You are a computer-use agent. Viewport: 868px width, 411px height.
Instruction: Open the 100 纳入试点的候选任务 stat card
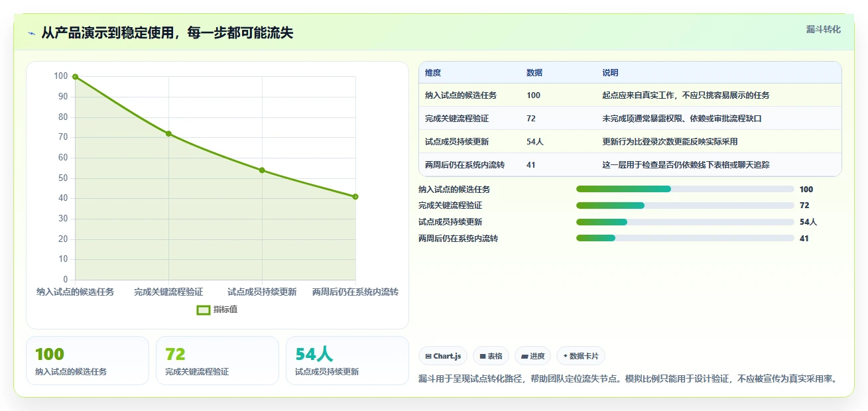click(x=88, y=361)
